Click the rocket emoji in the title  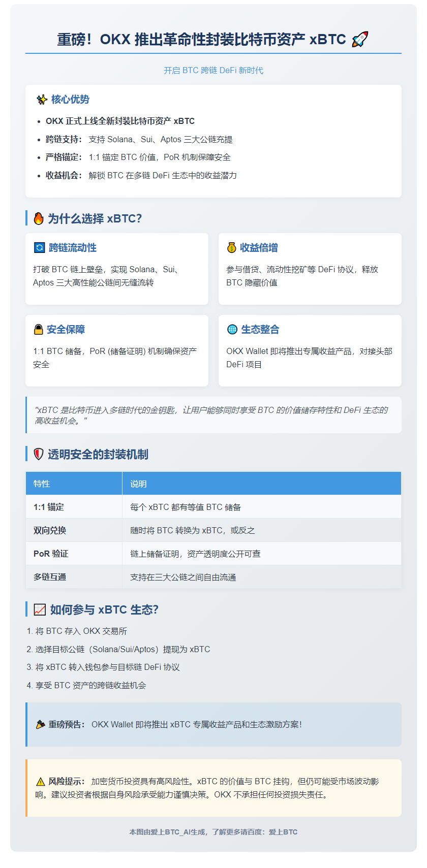pos(360,39)
